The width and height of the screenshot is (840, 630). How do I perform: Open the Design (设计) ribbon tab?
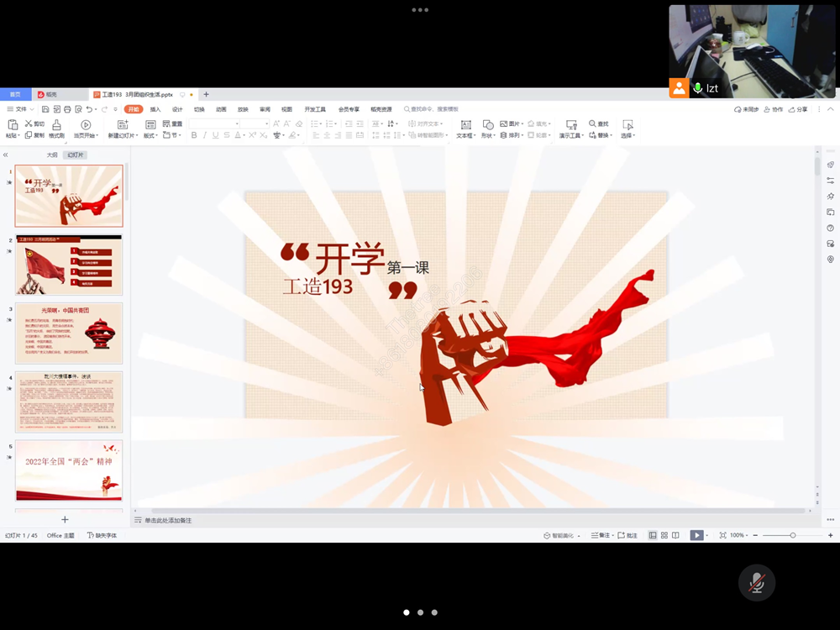pyautogui.click(x=177, y=109)
